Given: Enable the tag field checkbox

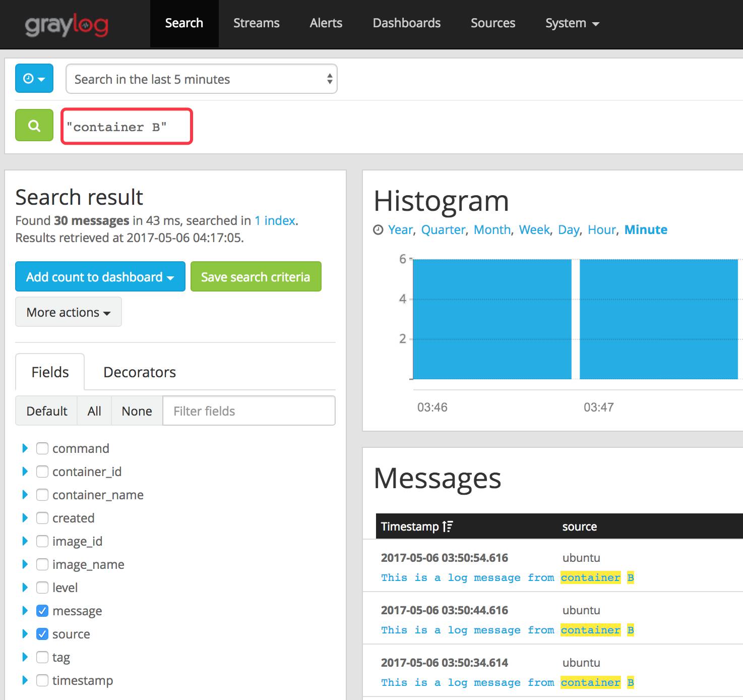Looking at the screenshot, I should click(42, 657).
